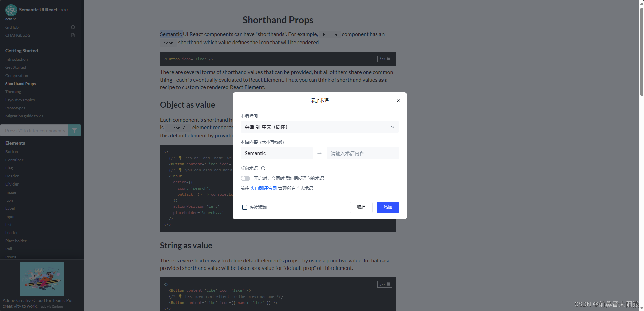The image size is (644, 311).
Task: Open the Flag element page
Action: coord(9,168)
